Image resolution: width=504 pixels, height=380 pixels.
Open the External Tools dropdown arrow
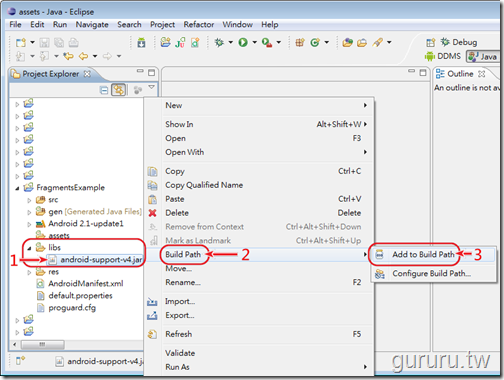coord(279,42)
